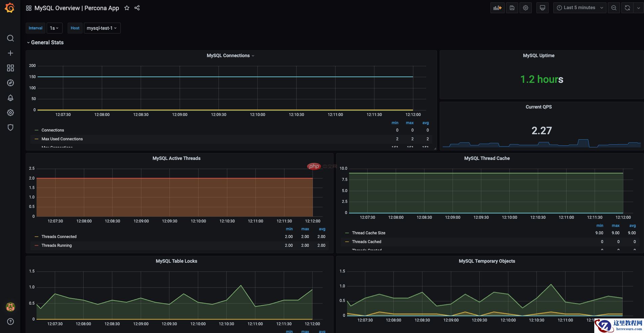Sort Connections legend by avg column
The height and width of the screenshot is (333, 644).
pyautogui.click(x=425, y=123)
